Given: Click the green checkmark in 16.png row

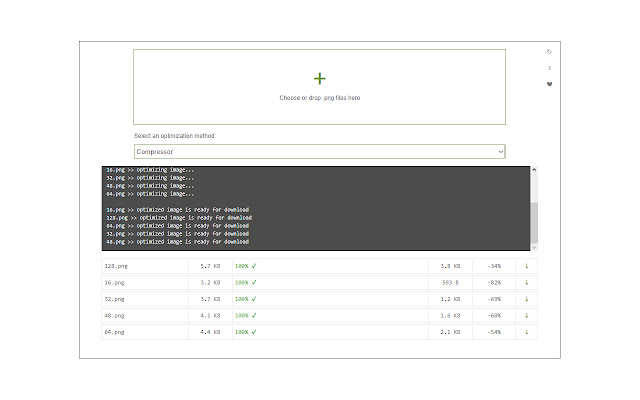Looking at the screenshot, I should (254, 282).
